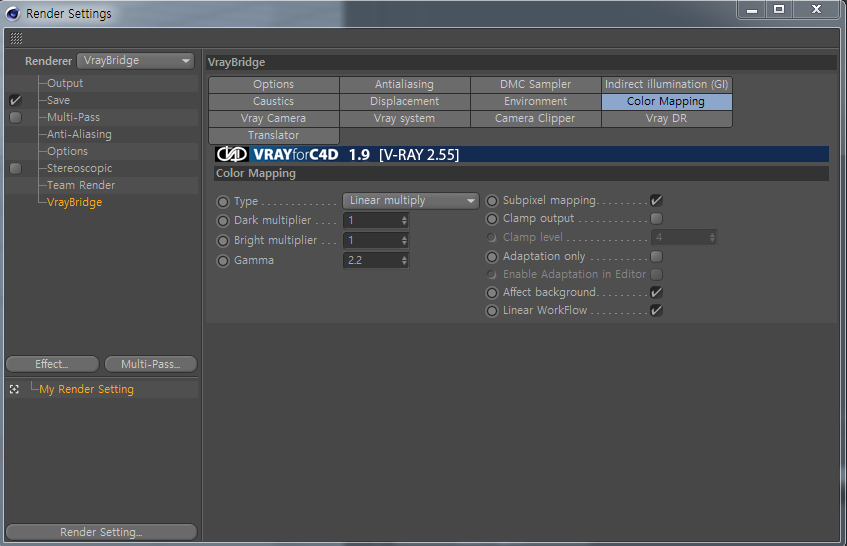Select the Color Mapping tab
The height and width of the screenshot is (546, 847).
point(667,102)
